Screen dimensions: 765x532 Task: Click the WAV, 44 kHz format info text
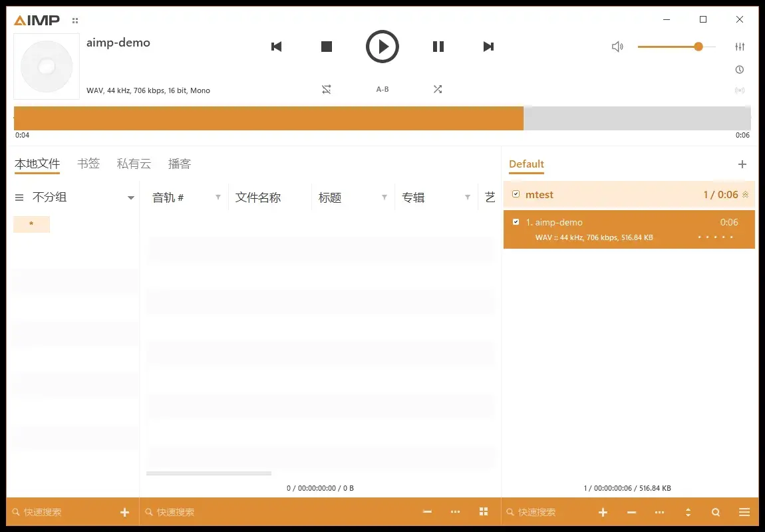(148, 90)
